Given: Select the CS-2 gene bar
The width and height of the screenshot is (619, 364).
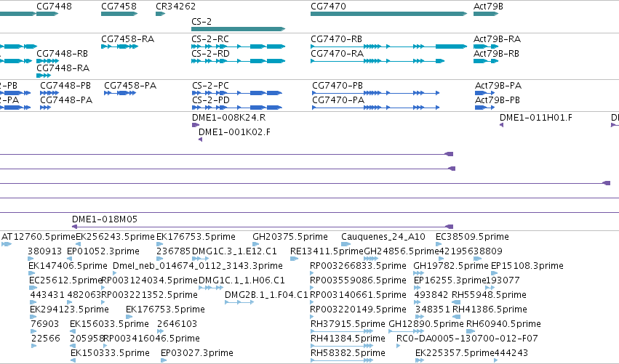Looking at the screenshot, I should tap(238, 29).
